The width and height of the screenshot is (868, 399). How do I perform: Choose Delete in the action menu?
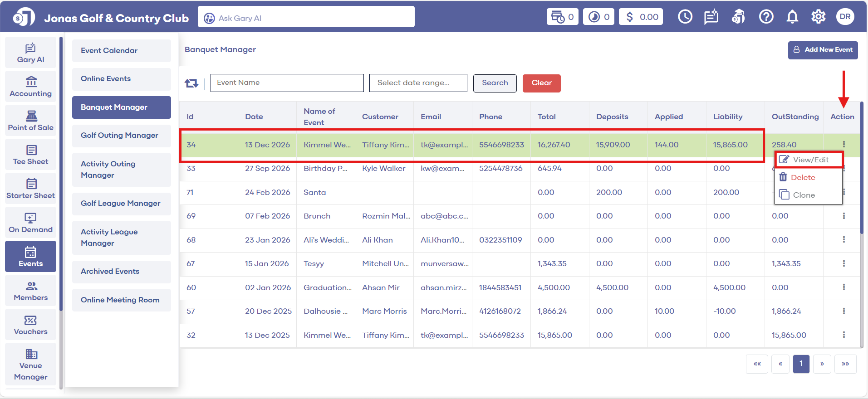(802, 178)
